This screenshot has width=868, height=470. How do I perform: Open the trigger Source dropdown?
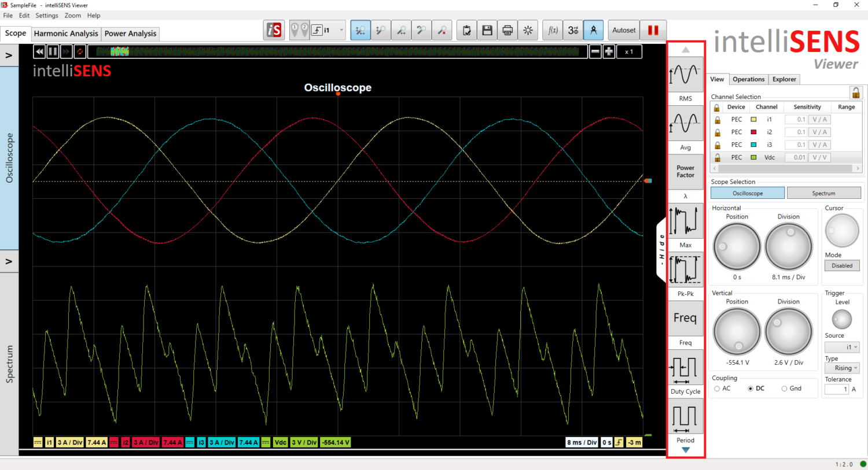842,347
